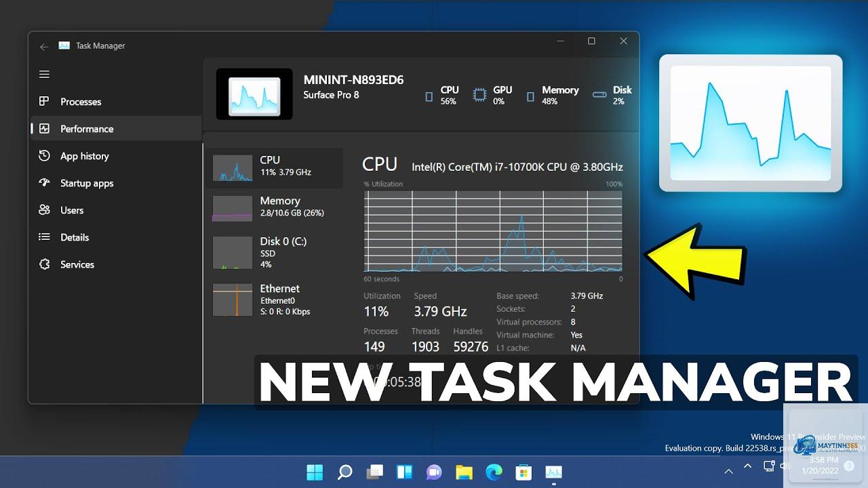Click the 1903 threads value
This screenshot has height=488, width=868.
425,347
